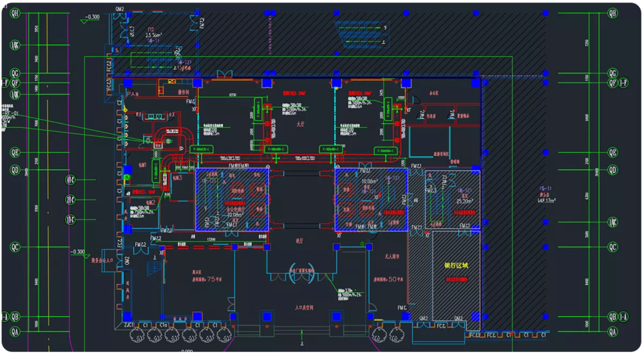The height and width of the screenshot is (354, 644).
Task: Select the 23.36m² area text in the top room
Action: pos(154,35)
